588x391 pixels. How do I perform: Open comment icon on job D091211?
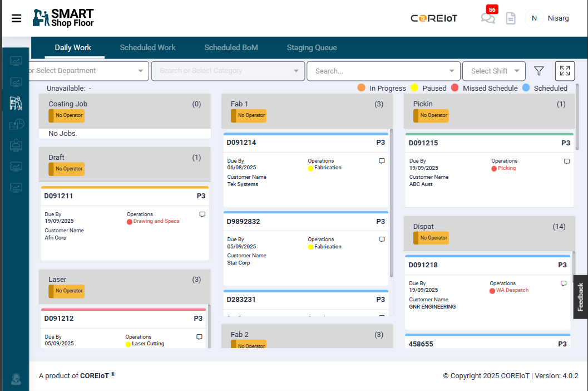(202, 214)
